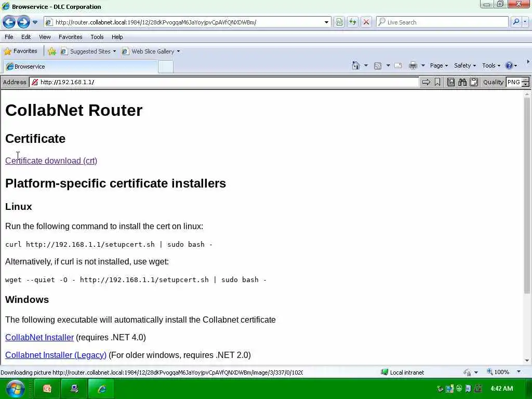Click the wget setupcert.sh command text
This screenshot has width=532, height=399.
pyautogui.click(x=136, y=280)
